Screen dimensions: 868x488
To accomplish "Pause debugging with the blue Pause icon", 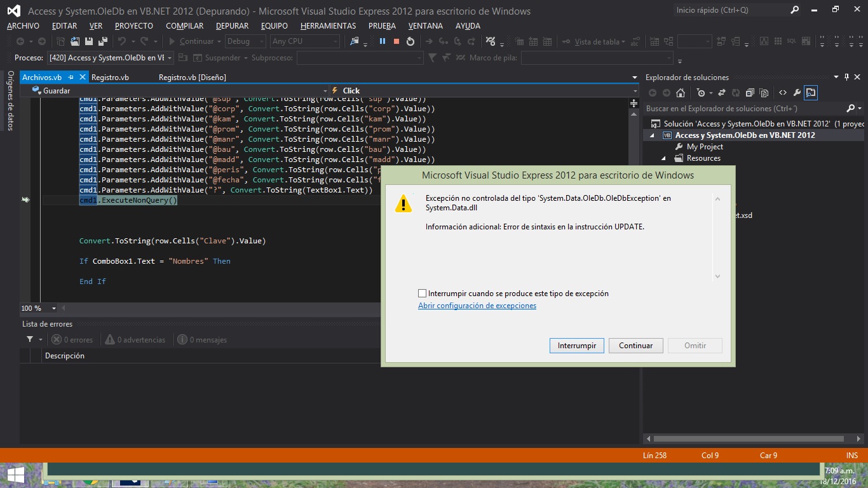I will [383, 41].
